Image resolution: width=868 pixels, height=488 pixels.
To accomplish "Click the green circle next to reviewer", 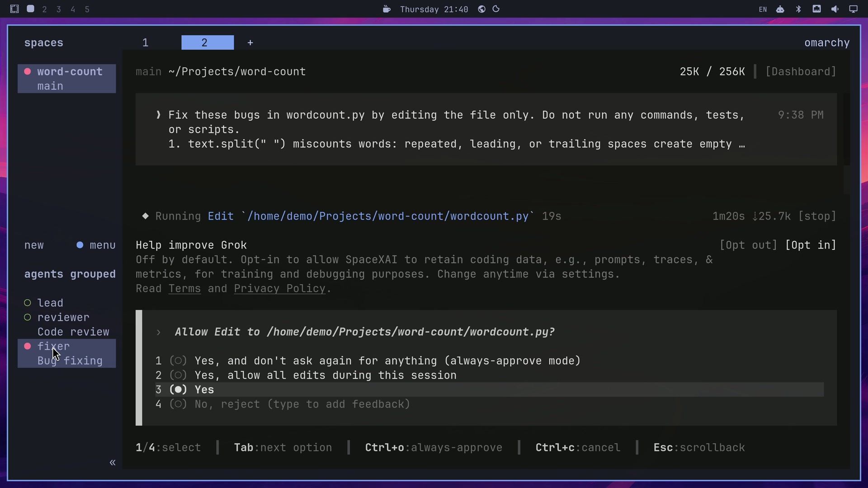I will click(x=28, y=317).
